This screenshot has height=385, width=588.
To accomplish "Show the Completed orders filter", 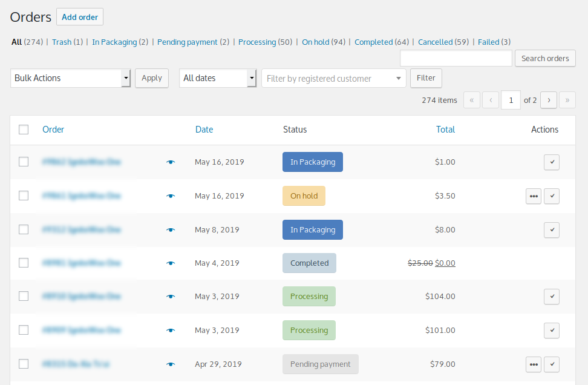I will tap(373, 42).
